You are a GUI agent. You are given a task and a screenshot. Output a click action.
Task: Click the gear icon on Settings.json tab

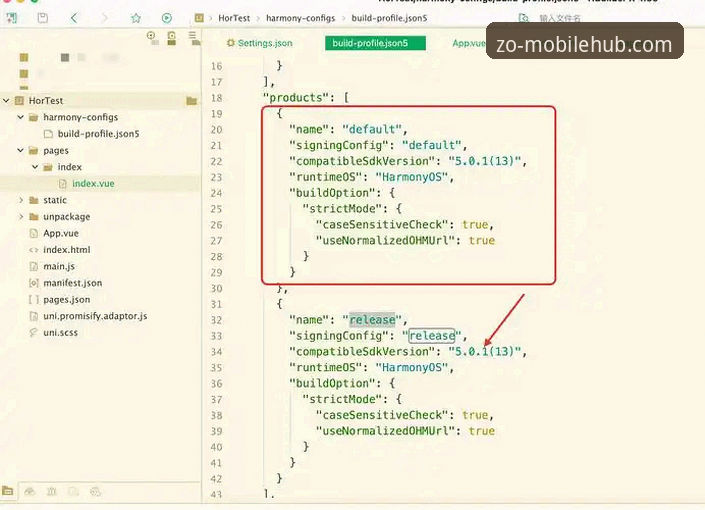pyautogui.click(x=231, y=43)
